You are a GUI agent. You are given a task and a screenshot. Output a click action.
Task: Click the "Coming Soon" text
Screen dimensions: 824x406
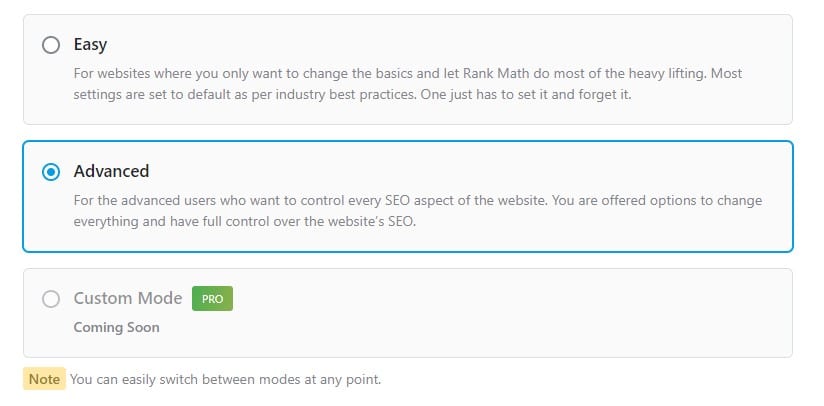pyautogui.click(x=116, y=327)
